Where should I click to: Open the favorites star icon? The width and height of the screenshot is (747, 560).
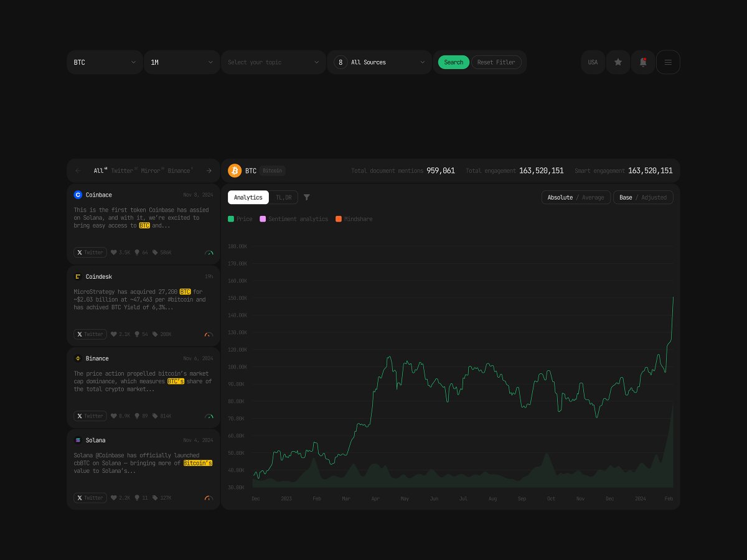coord(618,62)
